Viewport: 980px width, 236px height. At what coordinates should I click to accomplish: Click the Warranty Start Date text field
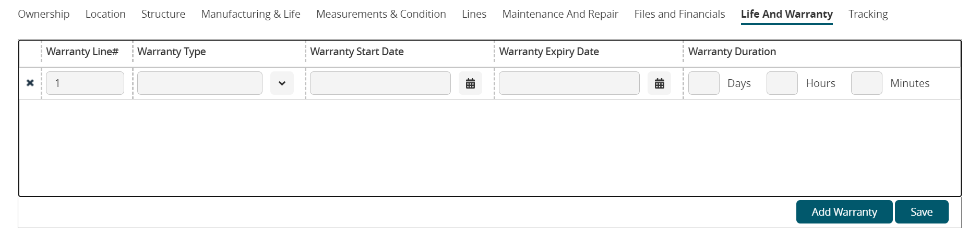[x=380, y=83]
